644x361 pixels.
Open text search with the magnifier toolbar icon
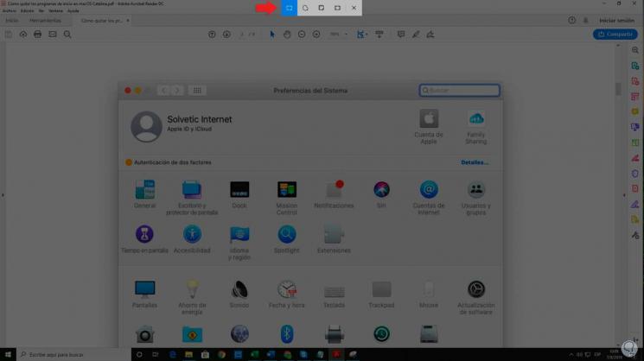[67, 35]
